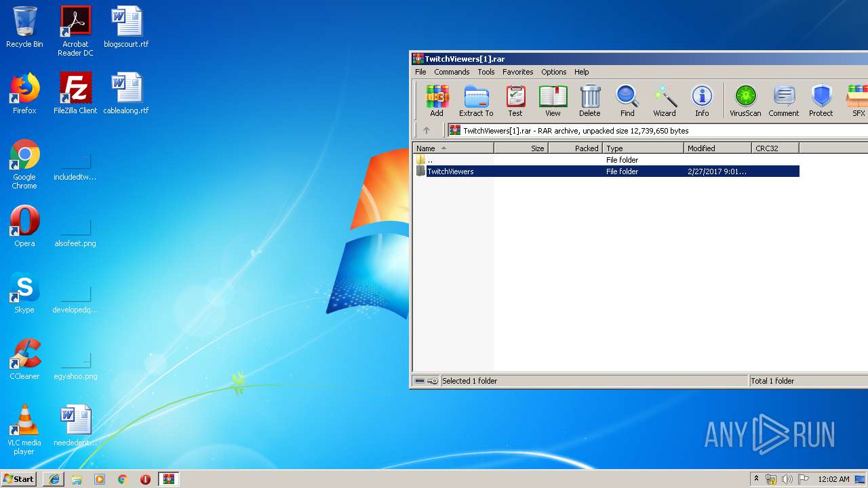
Task: Select the VLC media player desktop shortcut
Action: pyautogui.click(x=24, y=430)
